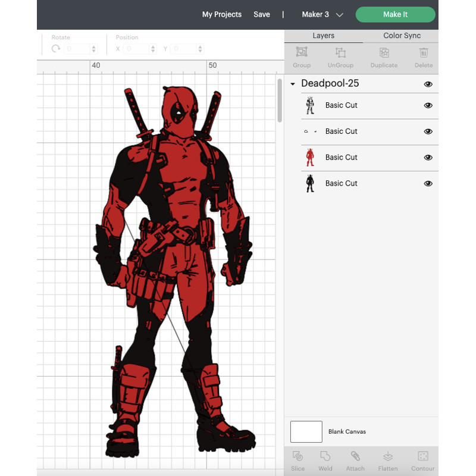Image resolution: width=476 pixels, height=476 pixels.
Task: Click the Contour tool icon
Action: pyautogui.click(x=423, y=456)
